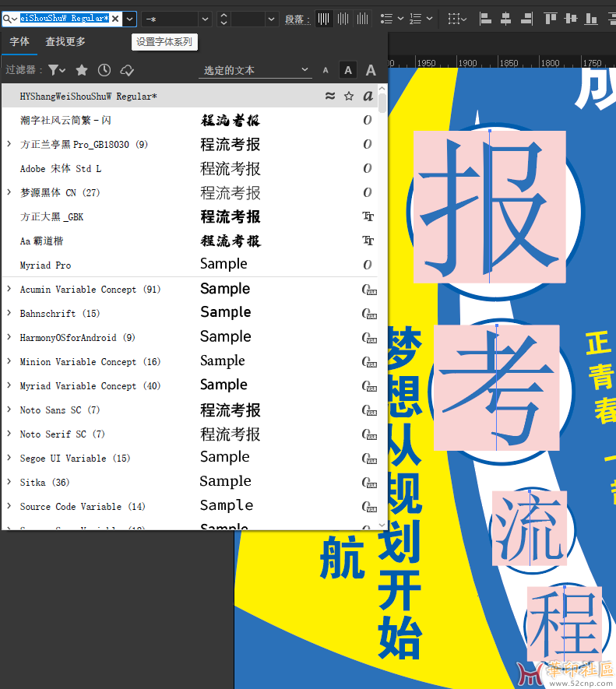Open the 选定的文本 sample text dropdown
The height and width of the screenshot is (689, 616).
coord(255,70)
